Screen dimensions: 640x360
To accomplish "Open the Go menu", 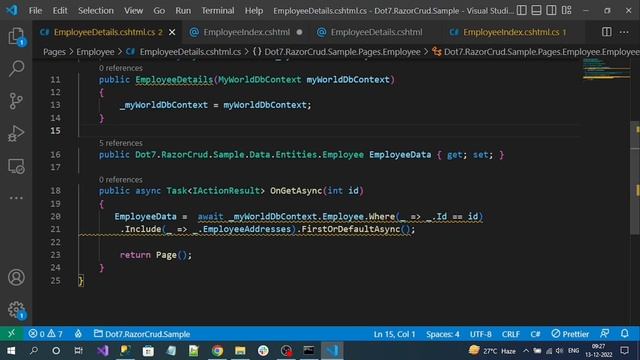I will tap(159, 11).
